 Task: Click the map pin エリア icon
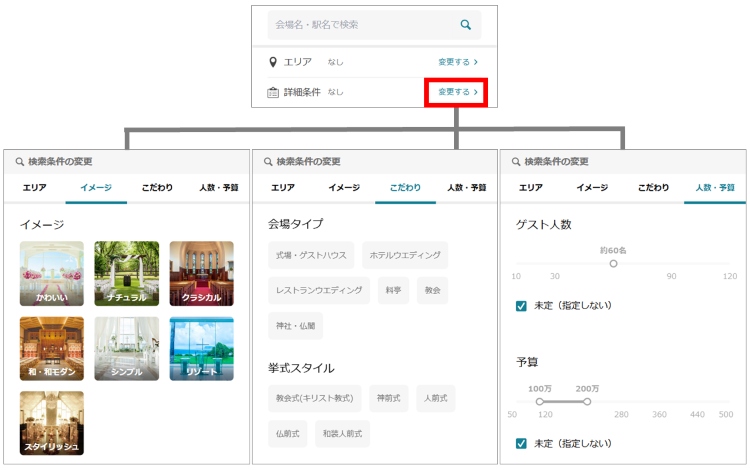[x=273, y=62]
